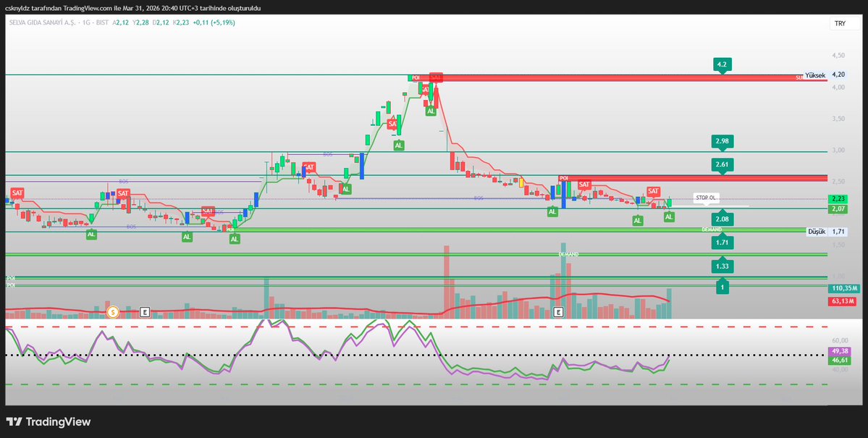The height and width of the screenshot is (438, 868).
Task: Click the 4,00 price axis value
Action: point(838,87)
